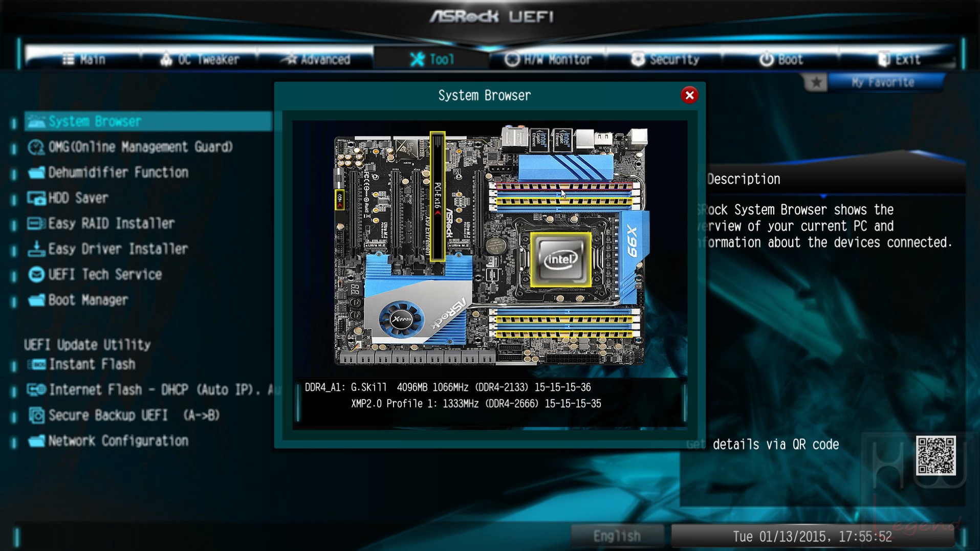Image resolution: width=980 pixels, height=551 pixels.
Task: Click the Exit tab door icon
Action: tap(884, 59)
